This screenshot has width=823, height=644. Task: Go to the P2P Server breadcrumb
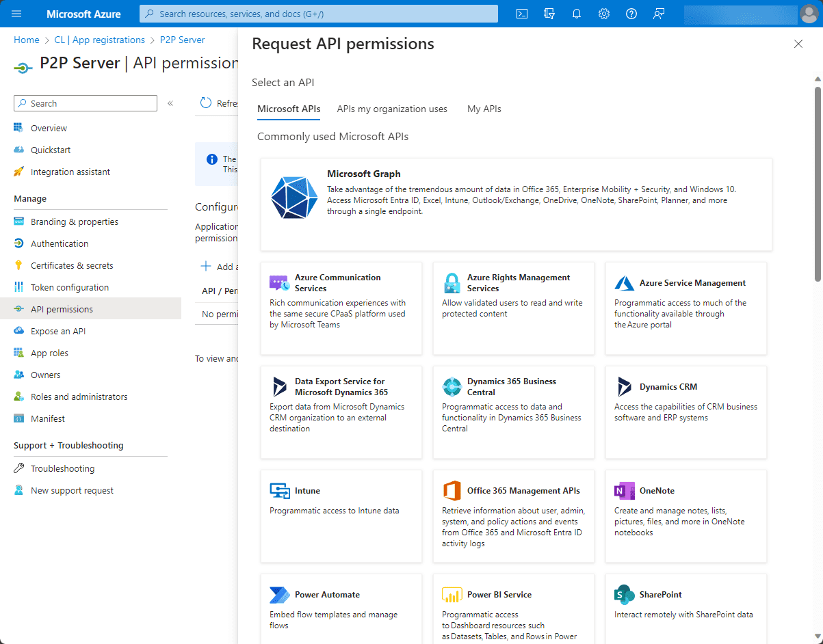[183, 40]
